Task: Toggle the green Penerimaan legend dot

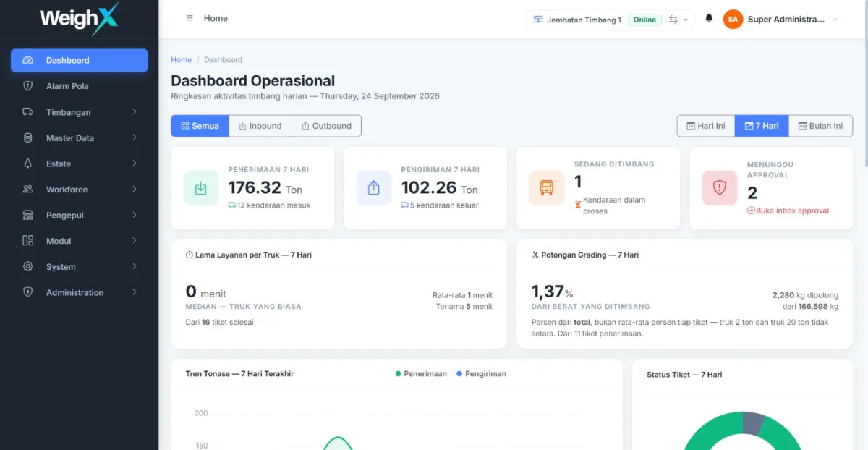Action: coord(399,374)
